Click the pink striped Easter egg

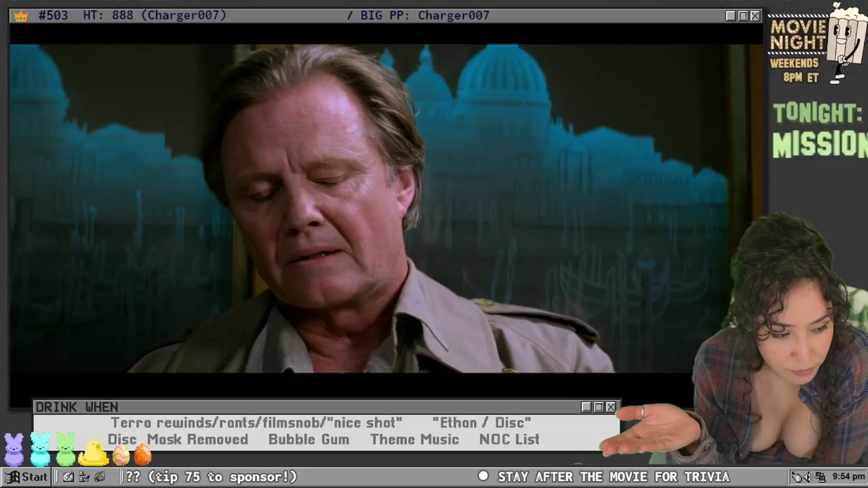(121, 455)
